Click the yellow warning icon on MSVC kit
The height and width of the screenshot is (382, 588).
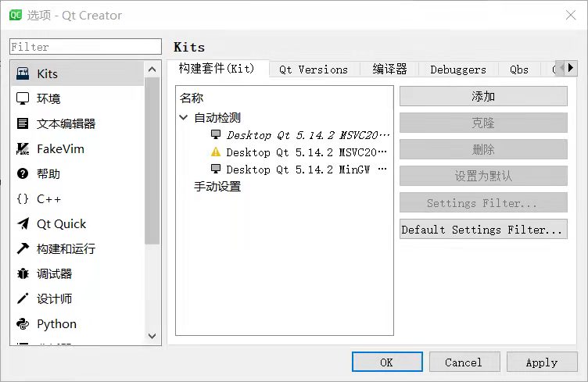tap(216, 152)
